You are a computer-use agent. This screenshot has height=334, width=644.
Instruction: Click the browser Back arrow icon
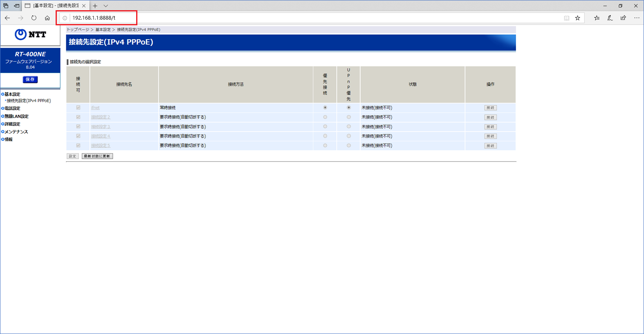pos(7,18)
